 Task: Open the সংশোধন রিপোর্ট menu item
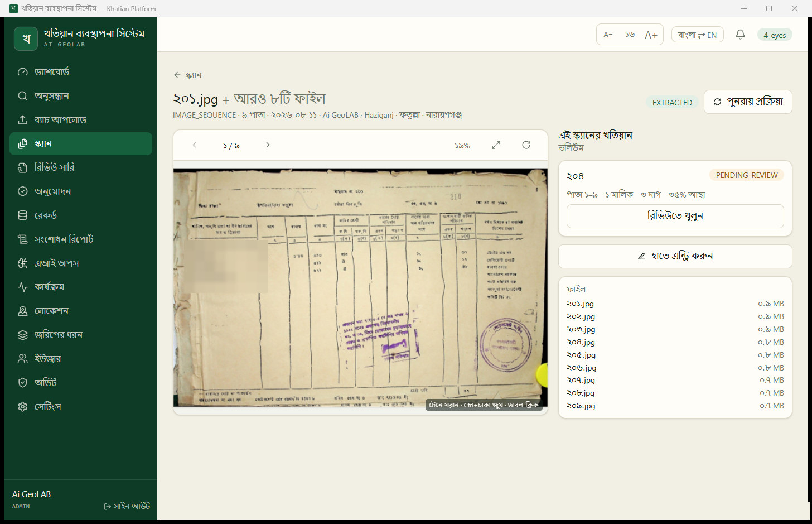81,239
